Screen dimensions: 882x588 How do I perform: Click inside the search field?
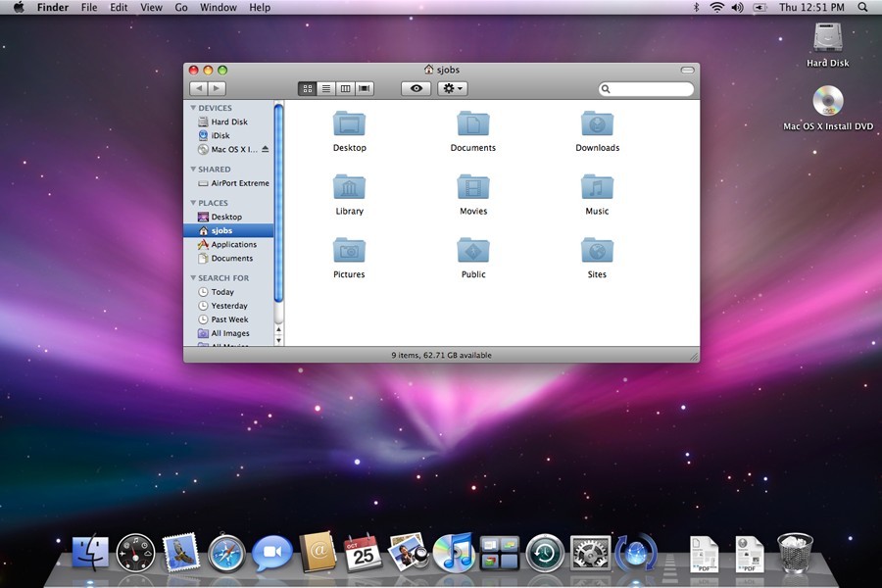pos(647,88)
